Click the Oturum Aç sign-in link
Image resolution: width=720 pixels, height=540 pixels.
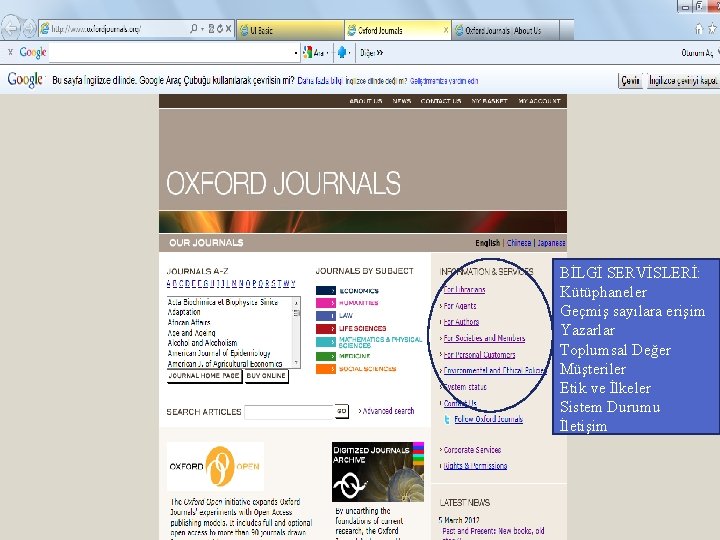[698, 53]
